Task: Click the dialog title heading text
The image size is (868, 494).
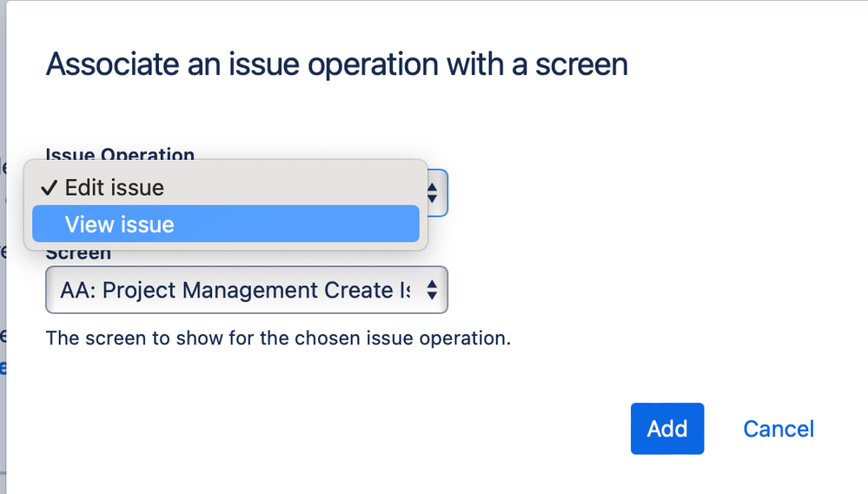Action: pos(335,64)
